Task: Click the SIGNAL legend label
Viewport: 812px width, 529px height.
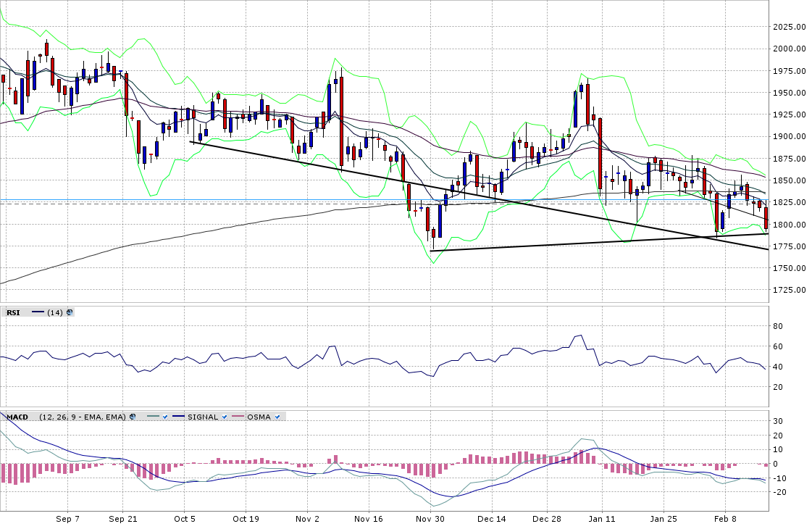Action: (x=203, y=417)
